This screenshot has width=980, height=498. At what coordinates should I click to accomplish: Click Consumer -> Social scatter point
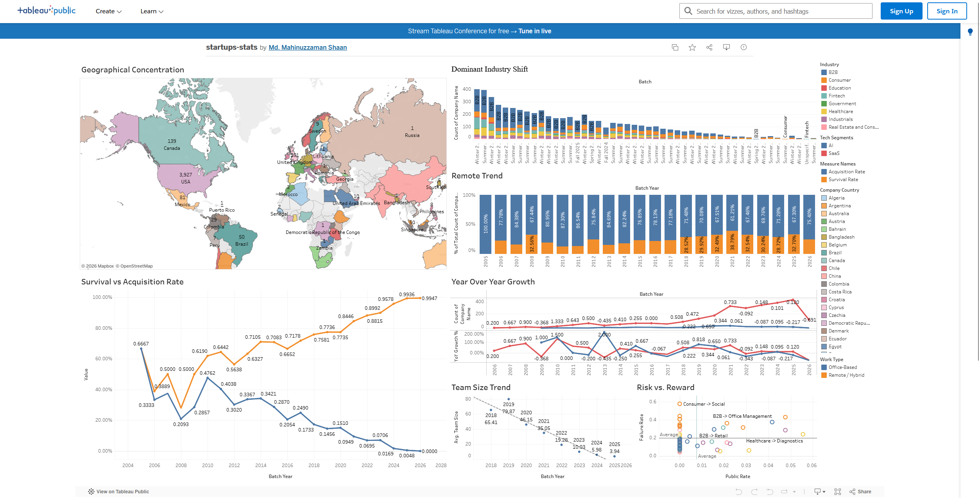pyautogui.click(x=680, y=404)
